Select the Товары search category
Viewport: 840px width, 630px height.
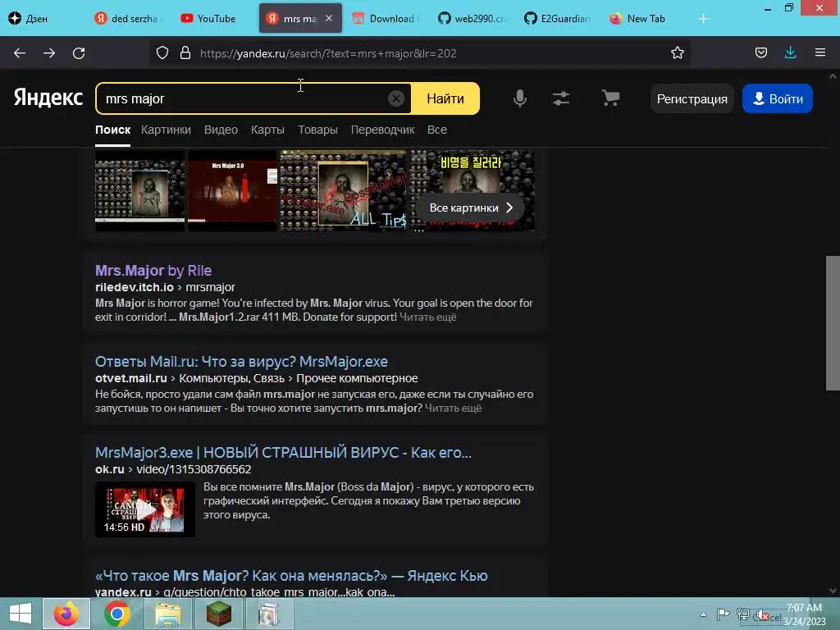click(x=317, y=130)
